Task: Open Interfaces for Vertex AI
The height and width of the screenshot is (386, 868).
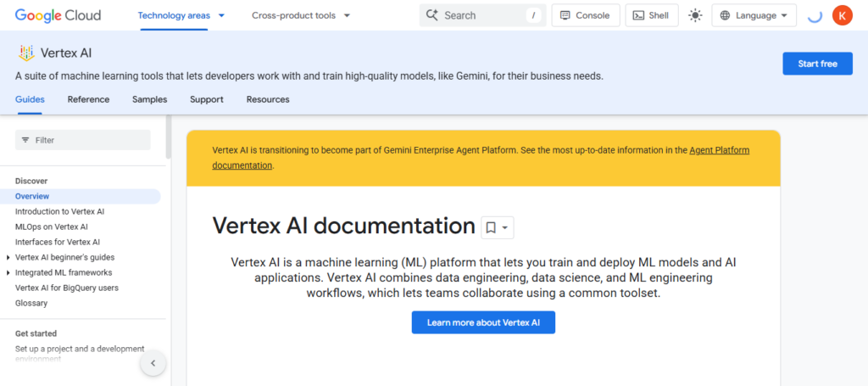Action: click(x=58, y=242)
